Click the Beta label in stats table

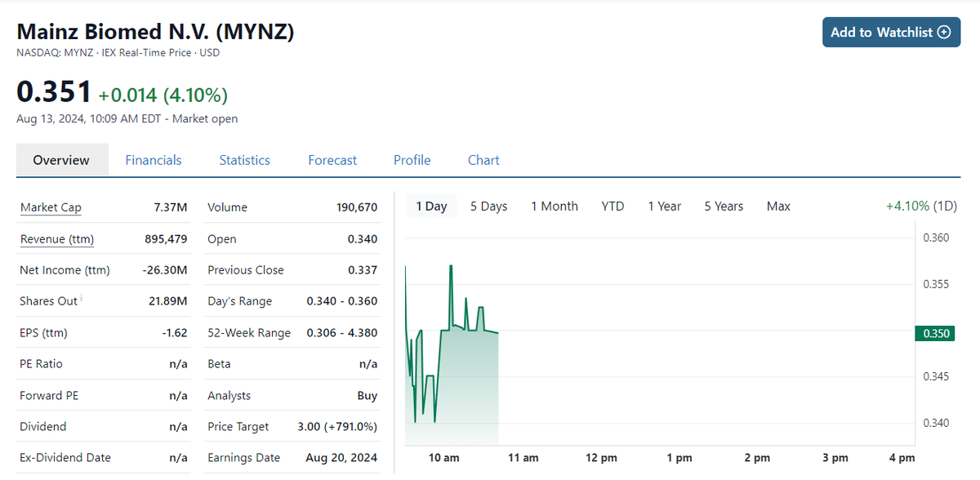(x=219, y=364)
